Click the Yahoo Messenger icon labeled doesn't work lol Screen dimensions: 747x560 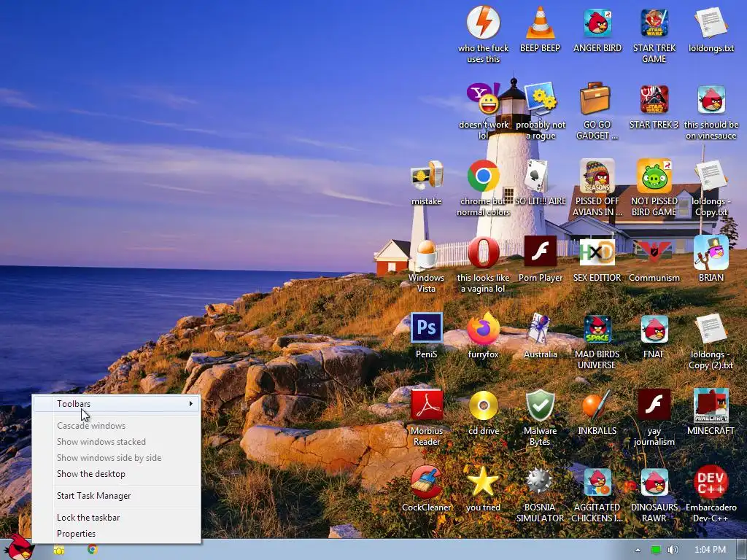483,98
